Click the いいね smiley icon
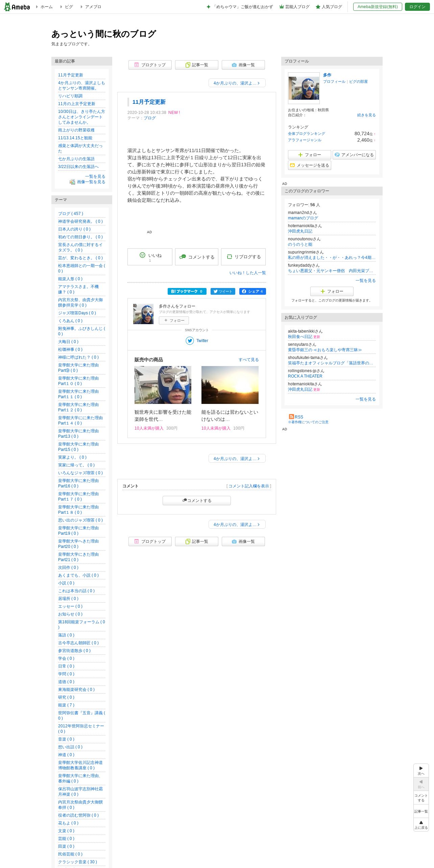 pyautogui.click(x=142, y=255)
